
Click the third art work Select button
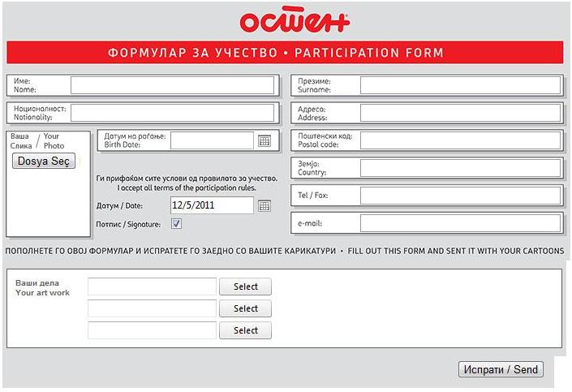(x=245, y=330)
